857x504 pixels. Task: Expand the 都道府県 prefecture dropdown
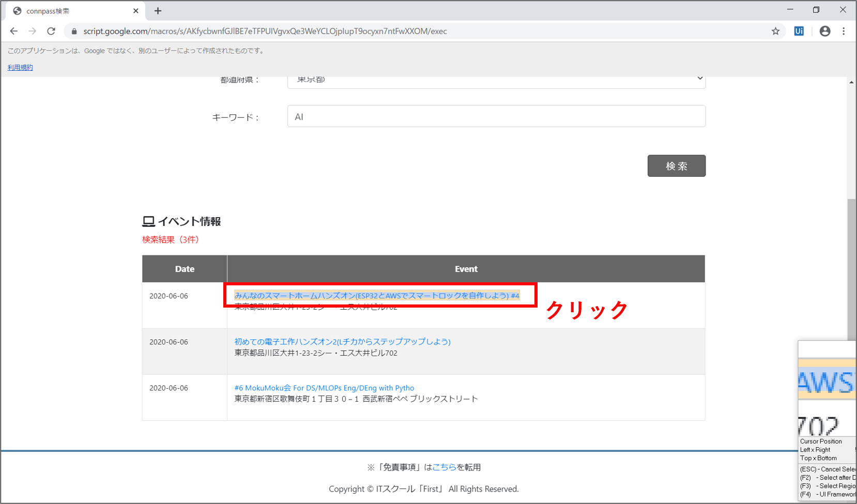tap(496, 80)
